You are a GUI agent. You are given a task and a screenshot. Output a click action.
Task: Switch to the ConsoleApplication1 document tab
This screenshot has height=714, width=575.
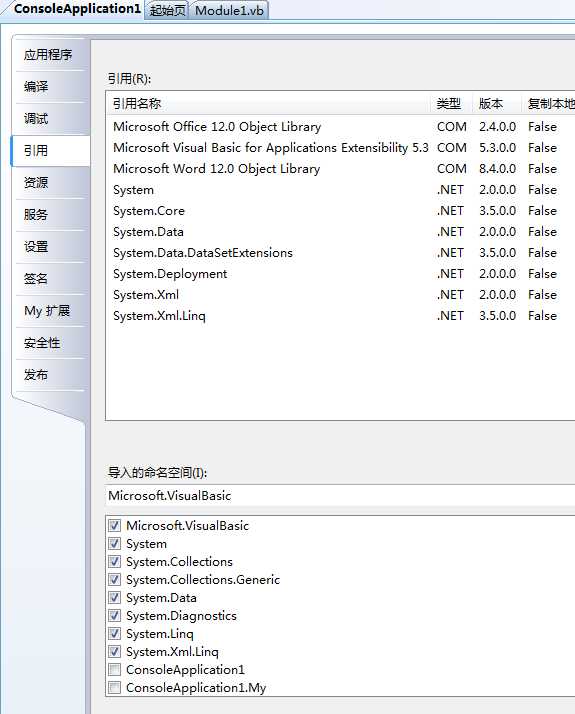pyautogui.click(x=76, y=9)
